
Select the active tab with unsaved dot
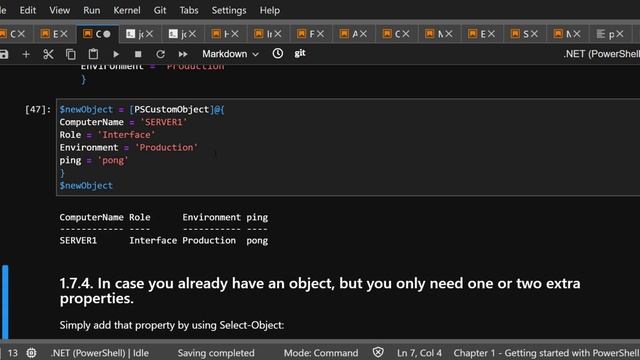pyautogui.click(x=97, y=34)
